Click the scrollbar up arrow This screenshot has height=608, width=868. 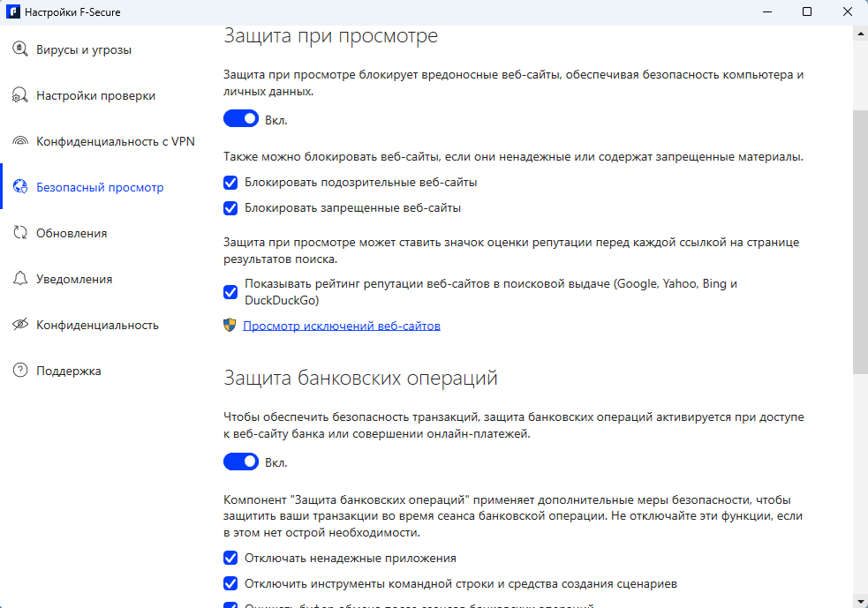point(861,34)
